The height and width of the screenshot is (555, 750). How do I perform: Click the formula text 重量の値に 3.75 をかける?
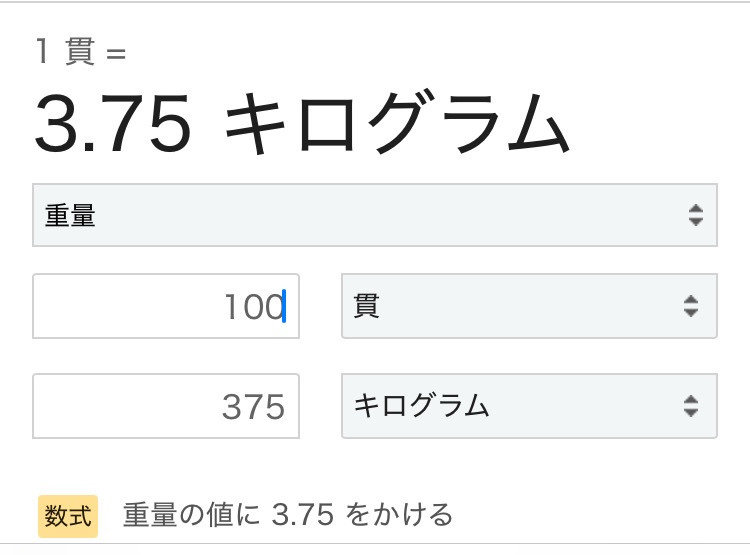pos(287,515)
